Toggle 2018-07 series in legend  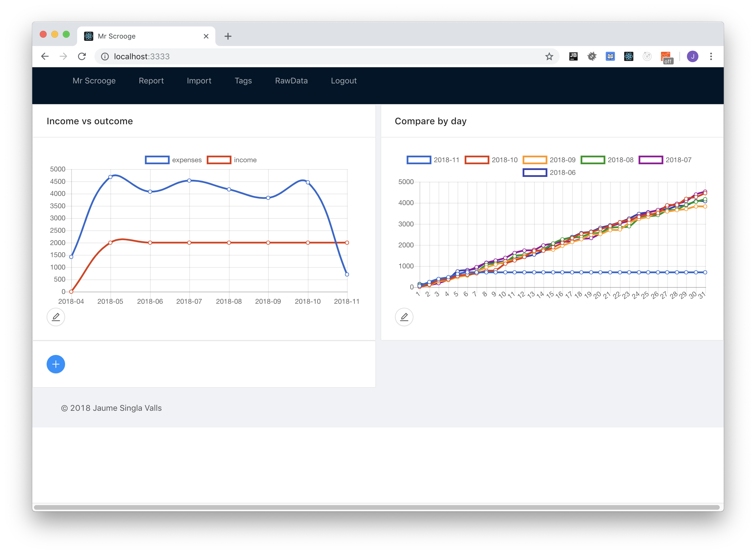(665, 160)
